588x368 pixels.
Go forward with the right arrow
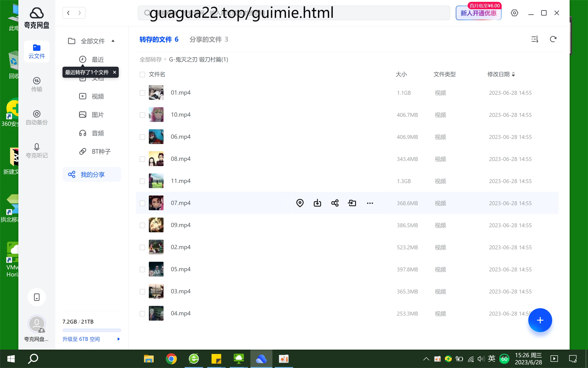pos(79,13)
